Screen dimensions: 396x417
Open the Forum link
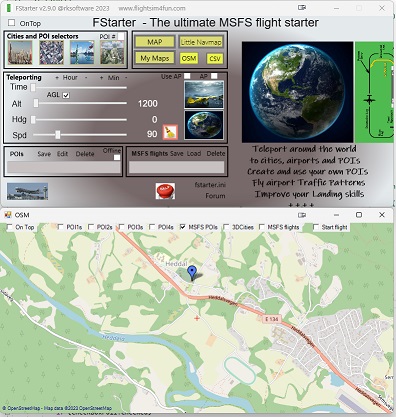click(x=215, y=196)
